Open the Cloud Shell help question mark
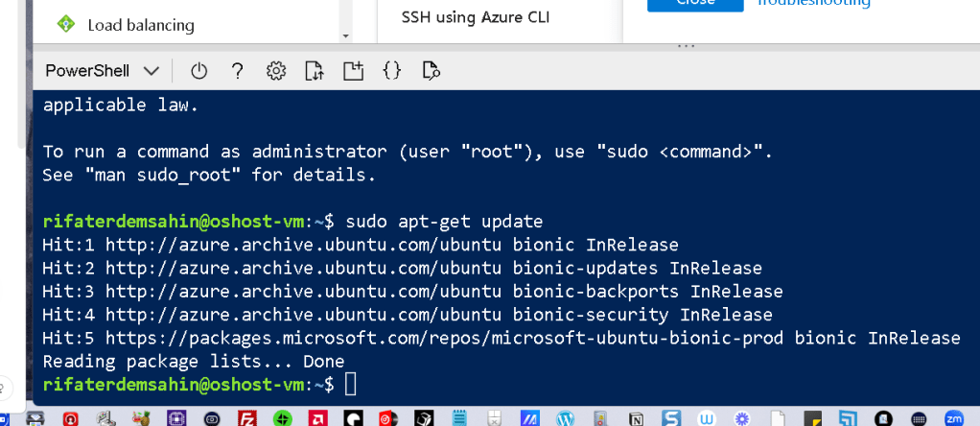Viewport: 980px width, 426px height. (237, 71)
